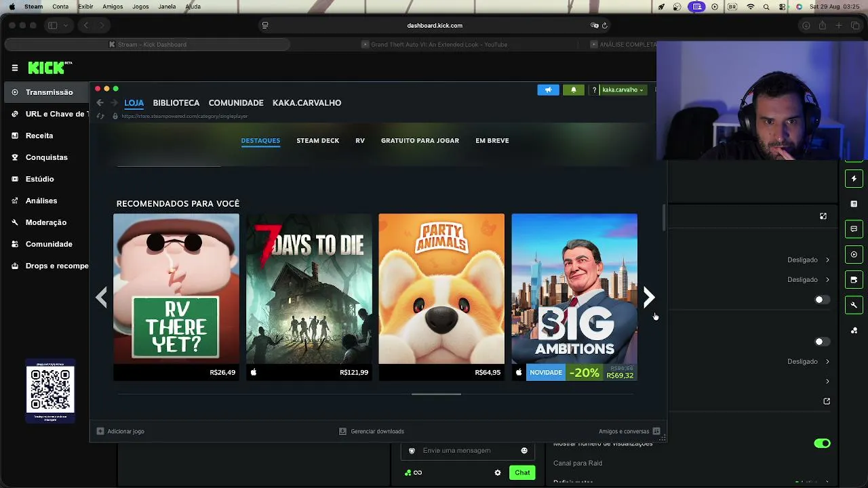This screenshot has height=488, width=868.
Task: Go back with Steam's back arrow
Action: click(100, 103)
